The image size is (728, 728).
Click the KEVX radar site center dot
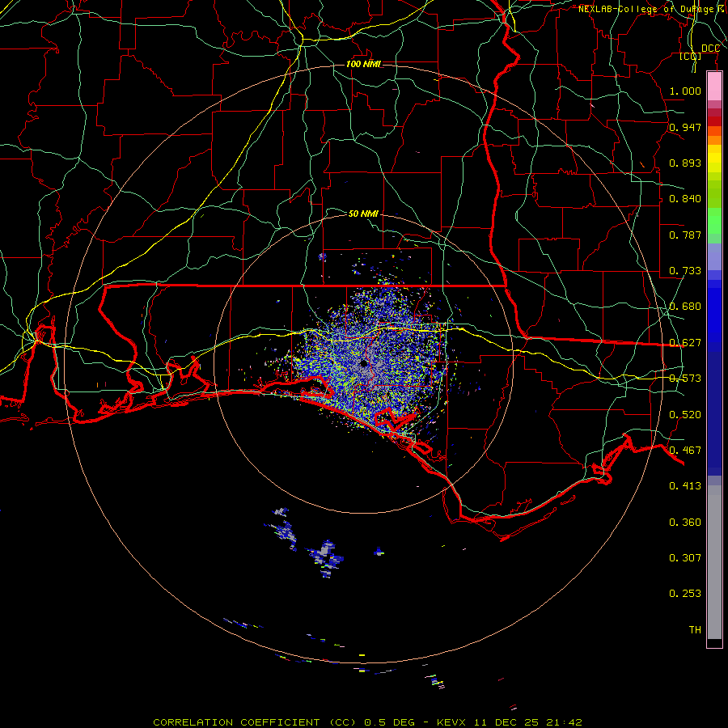click(363, 363)
